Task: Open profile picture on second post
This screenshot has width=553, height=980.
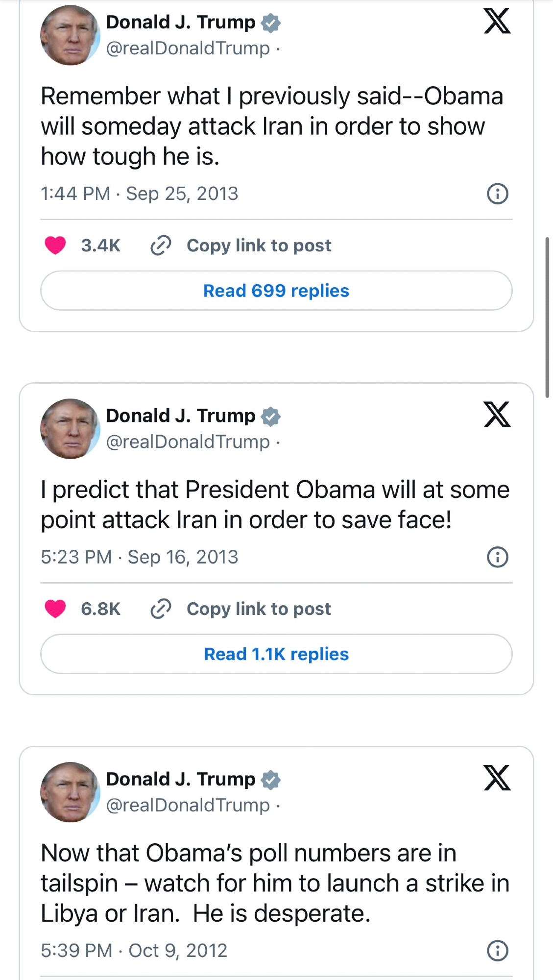Action: (70, 429)
